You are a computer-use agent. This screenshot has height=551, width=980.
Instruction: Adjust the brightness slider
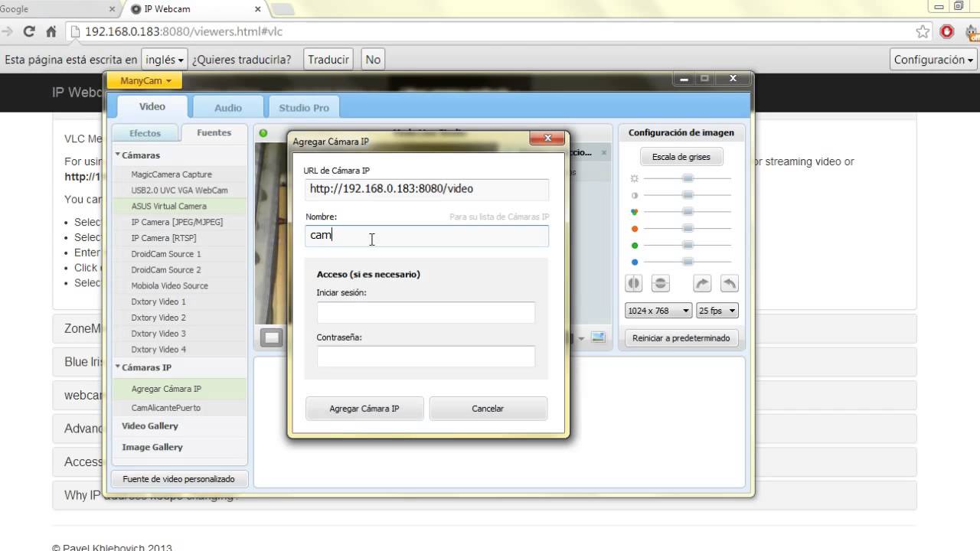click(687, 178)
